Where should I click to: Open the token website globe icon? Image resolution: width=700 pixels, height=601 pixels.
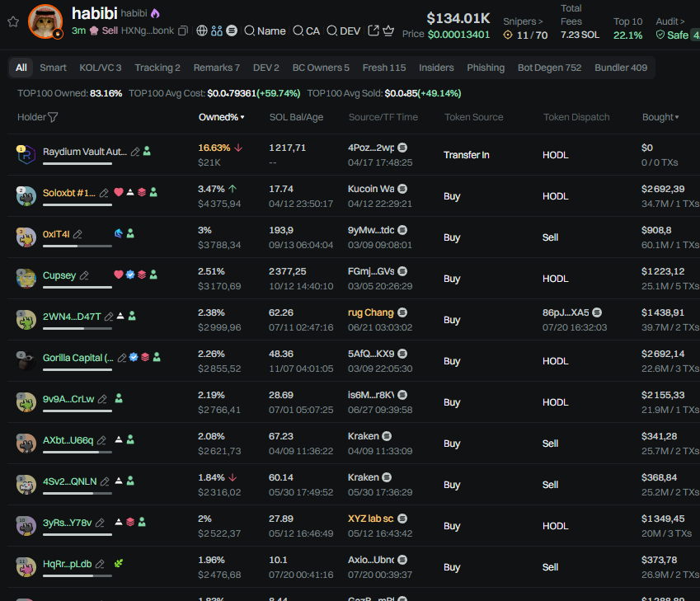(202, 31)
